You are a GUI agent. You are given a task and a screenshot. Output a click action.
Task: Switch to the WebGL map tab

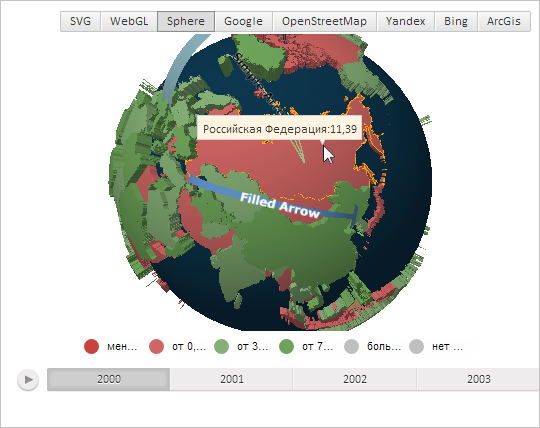pos(129,21)
